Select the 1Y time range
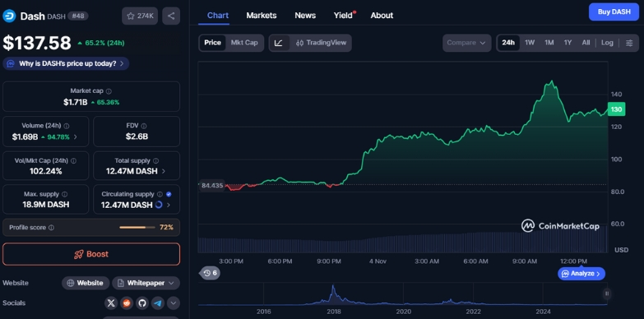 [x=568, y=43]
